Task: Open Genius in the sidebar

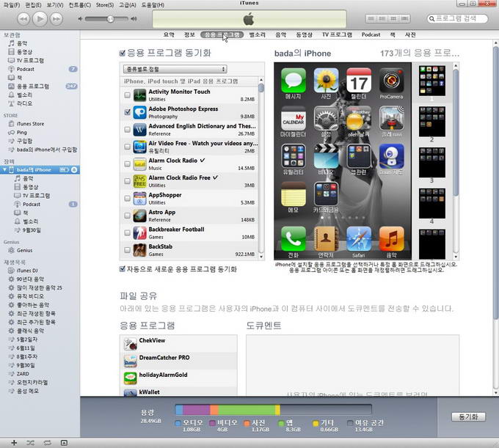Action: click(24, 250)
